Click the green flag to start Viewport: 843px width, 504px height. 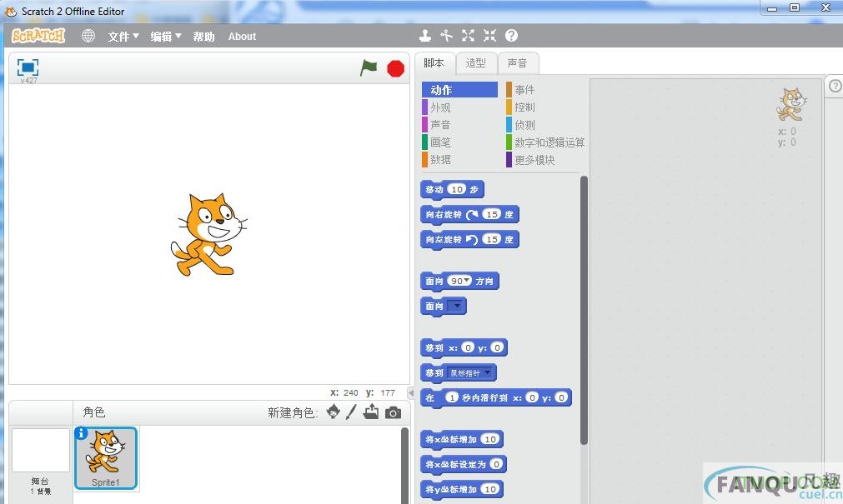(369, 68)
